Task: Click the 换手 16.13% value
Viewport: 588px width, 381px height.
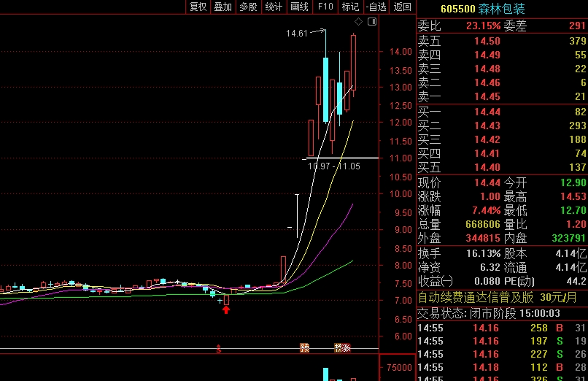Action: (484, 254)
